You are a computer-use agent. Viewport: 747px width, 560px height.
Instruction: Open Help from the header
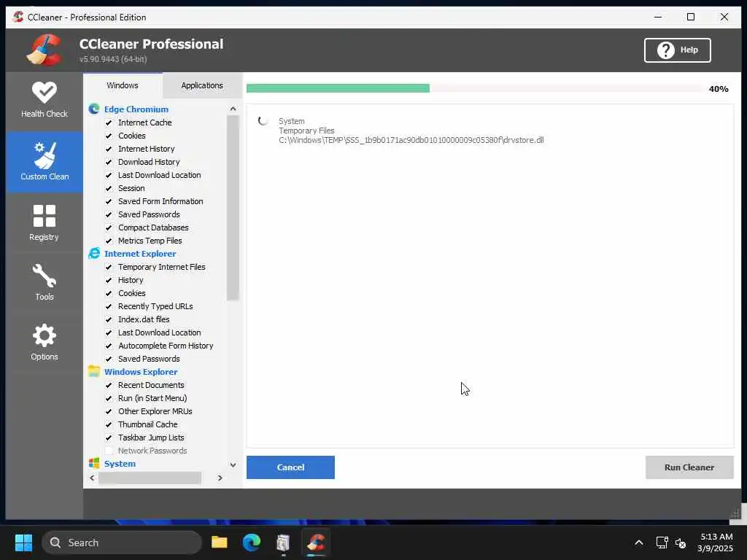pos(678,50)
